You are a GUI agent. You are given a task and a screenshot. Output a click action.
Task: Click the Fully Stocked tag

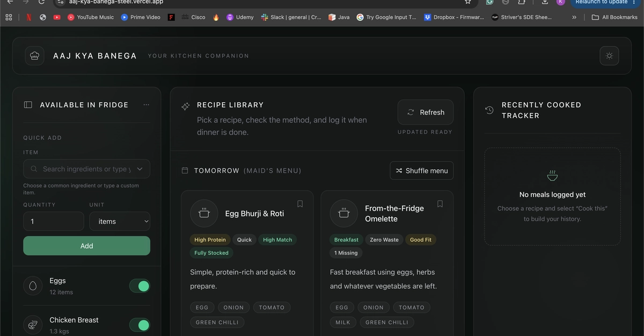(x=211, y=253)
